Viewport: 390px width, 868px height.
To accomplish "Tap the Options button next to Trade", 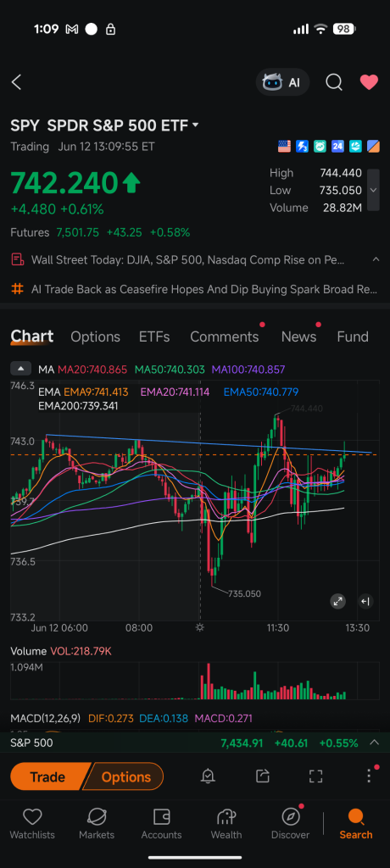I will (x=125, y=776).
